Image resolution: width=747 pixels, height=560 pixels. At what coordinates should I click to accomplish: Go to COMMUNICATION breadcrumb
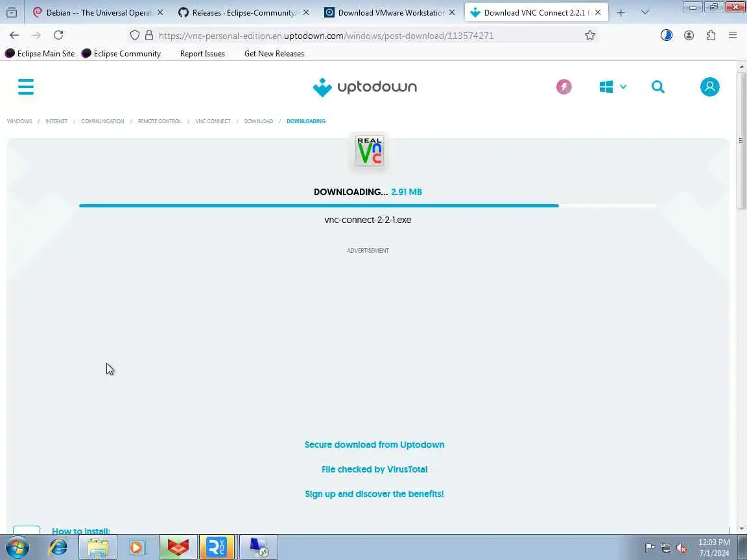[102, 121]
